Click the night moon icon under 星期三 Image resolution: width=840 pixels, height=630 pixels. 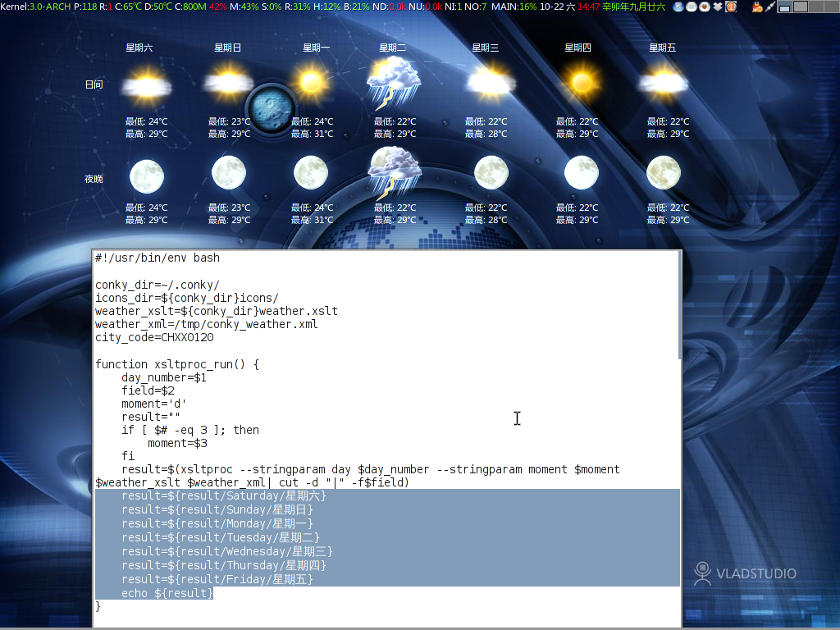tap(491, 173)
